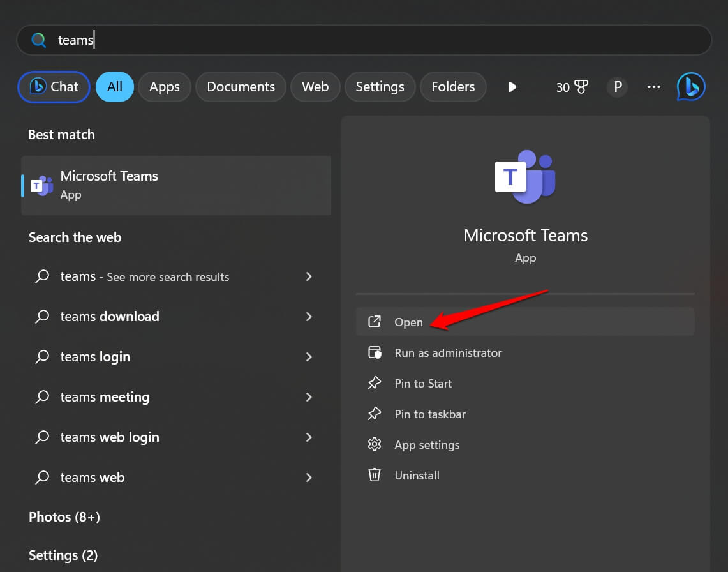Select Microsoft Teams best match result
The height and width of the screenshot is (572, 728).
tap(176, 185)
